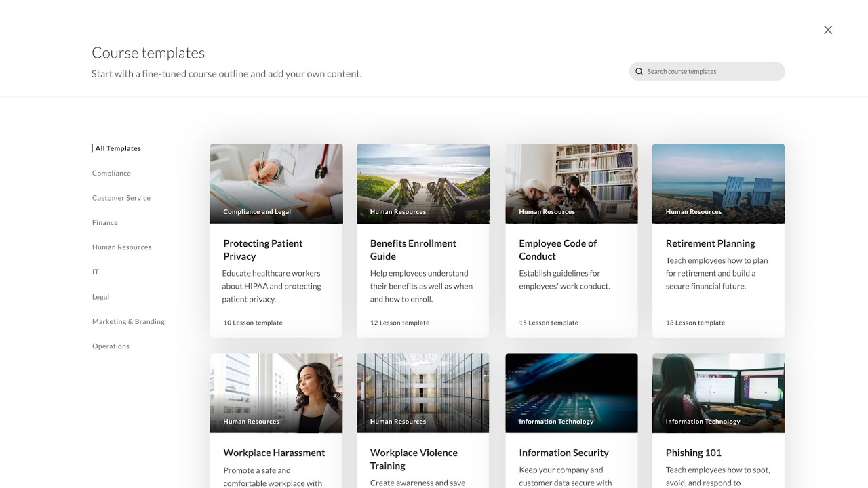Select the IT category
The height and width of the screenshot is (488, 868).
point(96,272)
